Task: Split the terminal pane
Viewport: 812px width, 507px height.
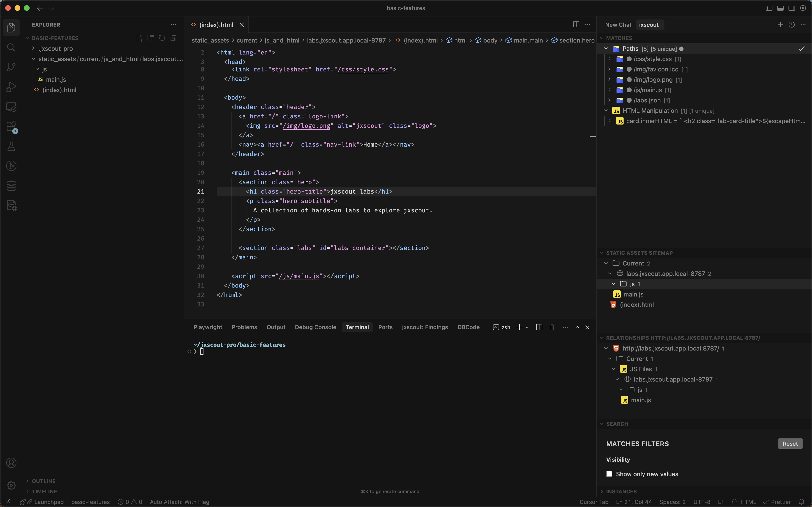Action: pyautogui.click(x=539, y=327)
